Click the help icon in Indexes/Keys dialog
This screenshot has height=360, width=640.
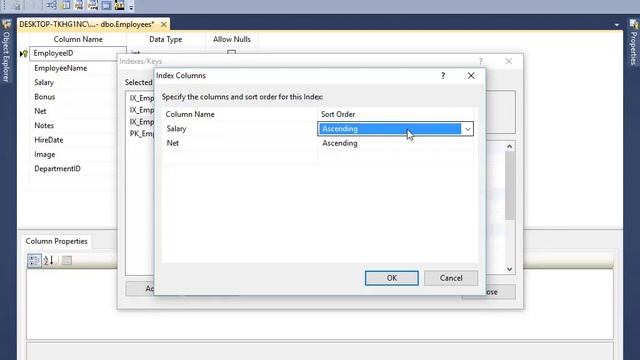click(x=481, y=61)
